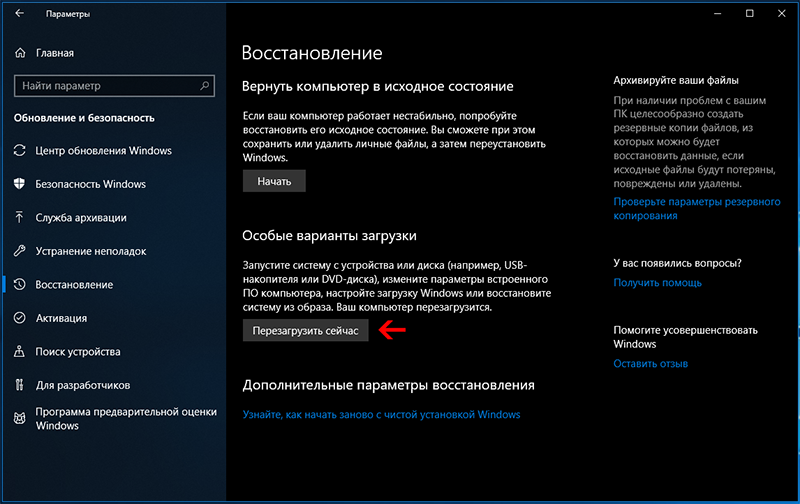The image size is (800, 504).
Task: Click the Recovery clock history icon
Action: 19,284
